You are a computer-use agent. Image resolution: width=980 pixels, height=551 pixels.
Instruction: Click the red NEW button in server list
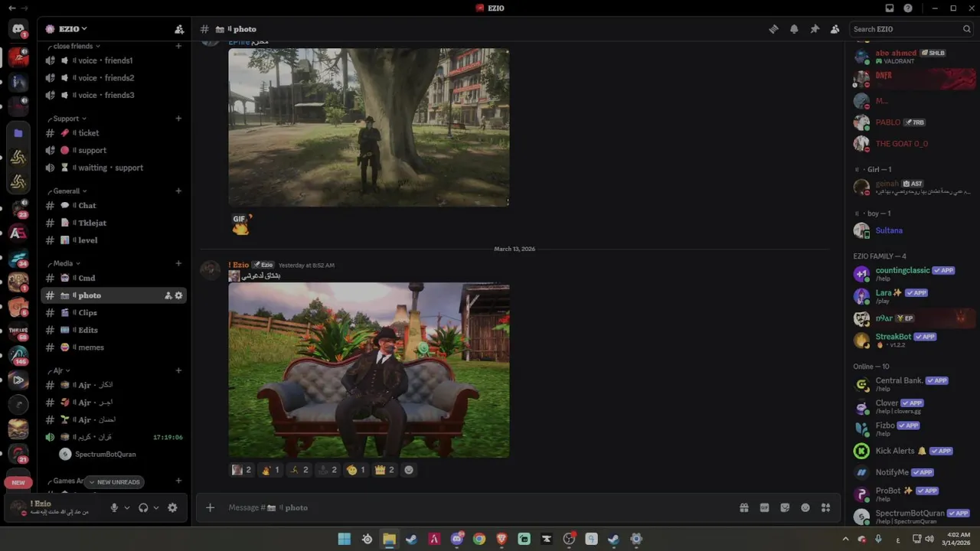pyautogui.click(x=18, y=482)
